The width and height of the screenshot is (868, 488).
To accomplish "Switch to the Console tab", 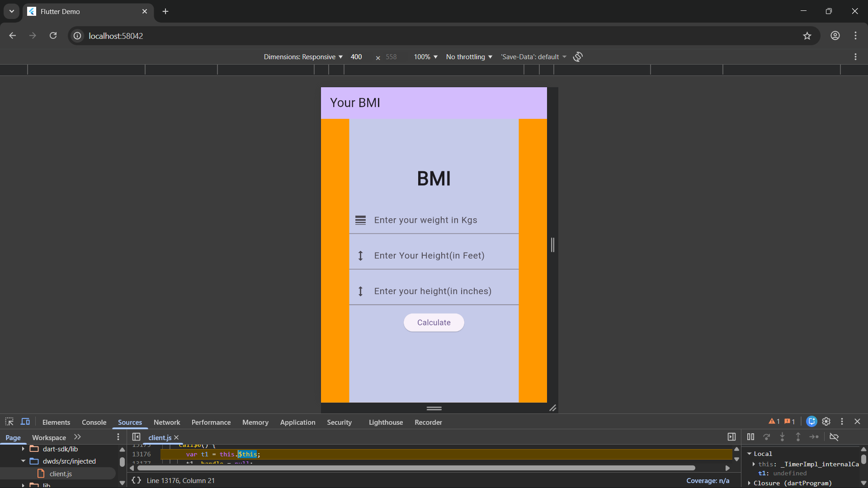I will click(94, 422).
